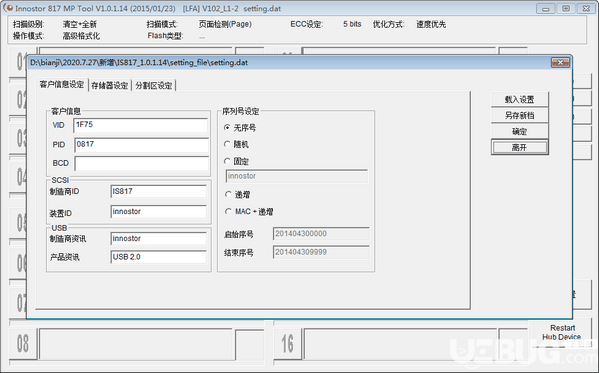Click the 离开 button

tap(519, 148)
